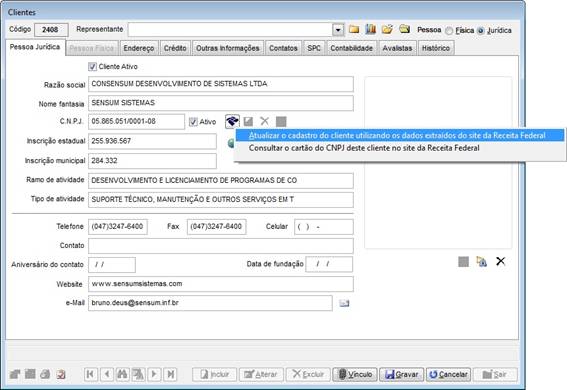
Task: Select the Física radio button
Action: 449,31
